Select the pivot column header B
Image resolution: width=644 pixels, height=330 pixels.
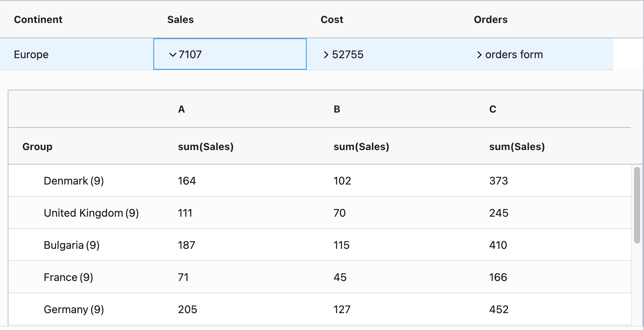[337, 109]
